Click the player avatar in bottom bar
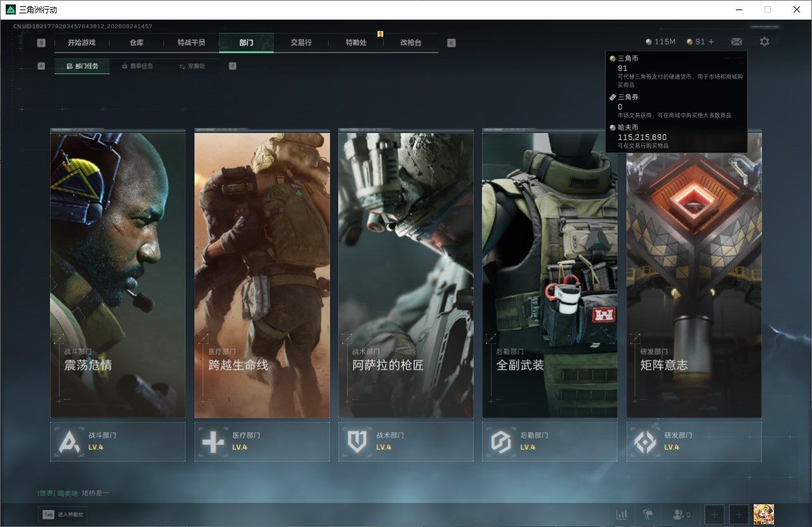812x527 pixels. coord(764,514)
